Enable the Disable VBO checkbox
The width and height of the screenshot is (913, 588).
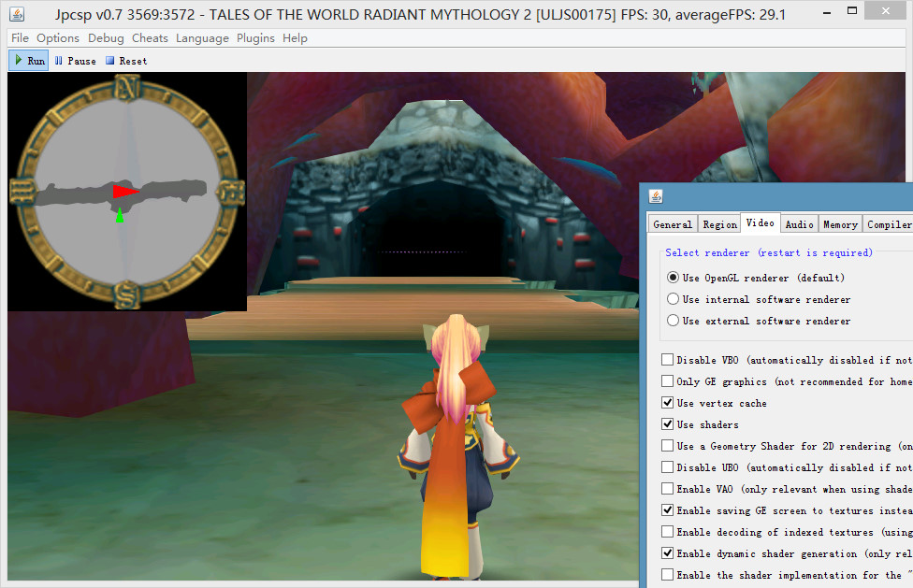668,360
